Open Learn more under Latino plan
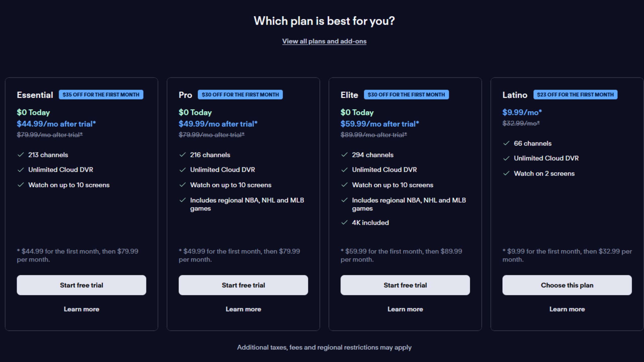The image size is (644, 362). 567,309
